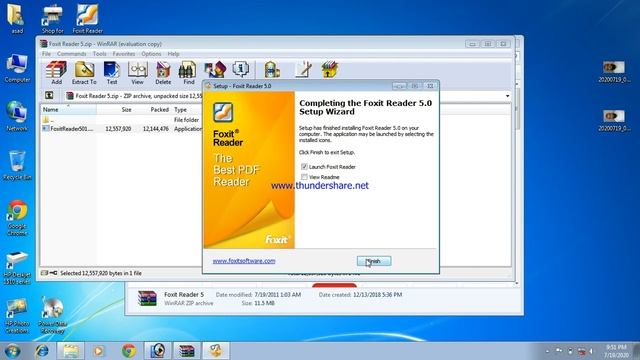Select the Network desktop icon
This screenshot has width=640, height=360.
click(x=17, y=117)
